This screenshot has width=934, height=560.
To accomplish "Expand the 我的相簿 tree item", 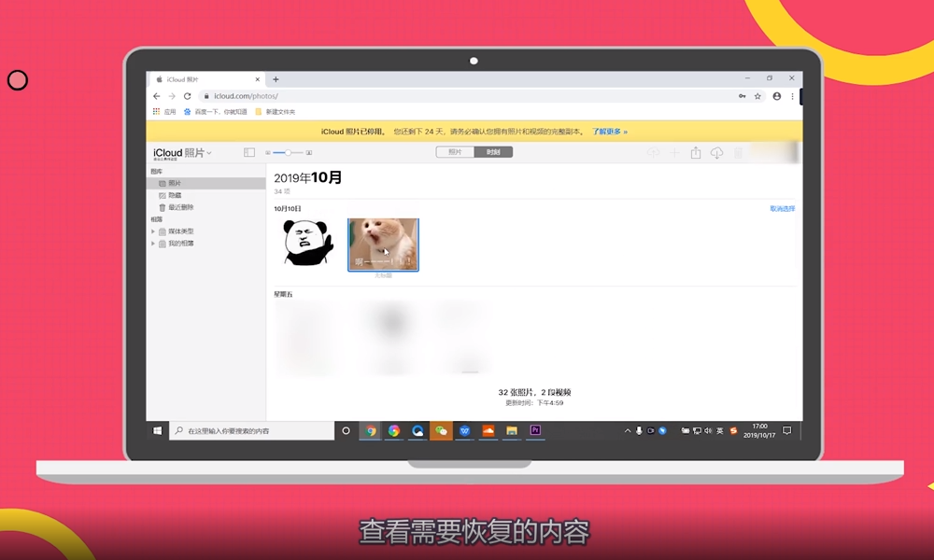I will (153, 244).
